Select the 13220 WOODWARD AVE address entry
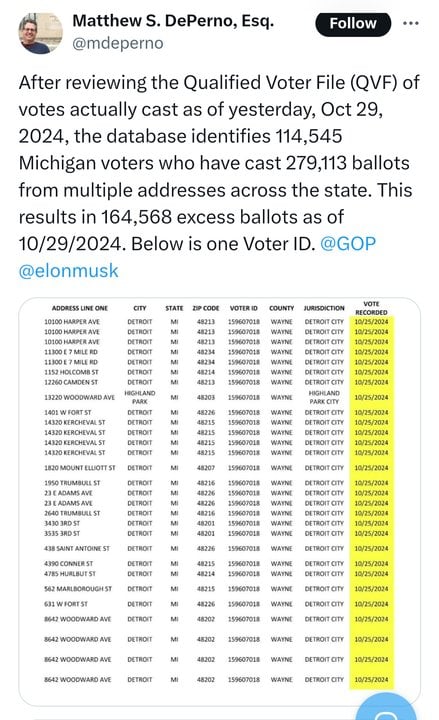 point(79,397)
